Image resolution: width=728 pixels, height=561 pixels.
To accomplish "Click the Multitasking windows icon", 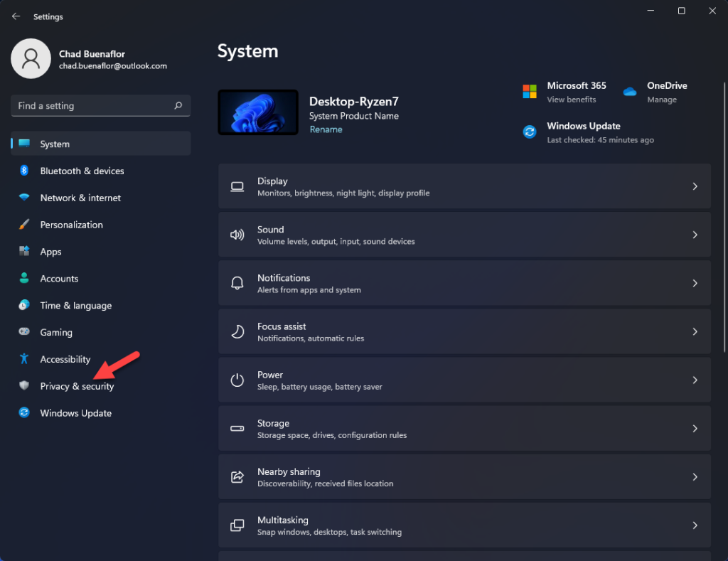I will point(237,525).
